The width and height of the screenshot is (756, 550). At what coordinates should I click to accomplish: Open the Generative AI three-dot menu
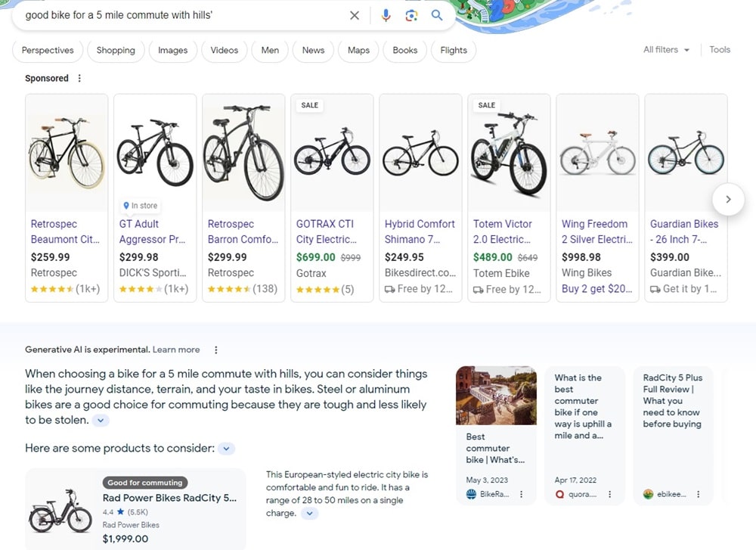216,350
